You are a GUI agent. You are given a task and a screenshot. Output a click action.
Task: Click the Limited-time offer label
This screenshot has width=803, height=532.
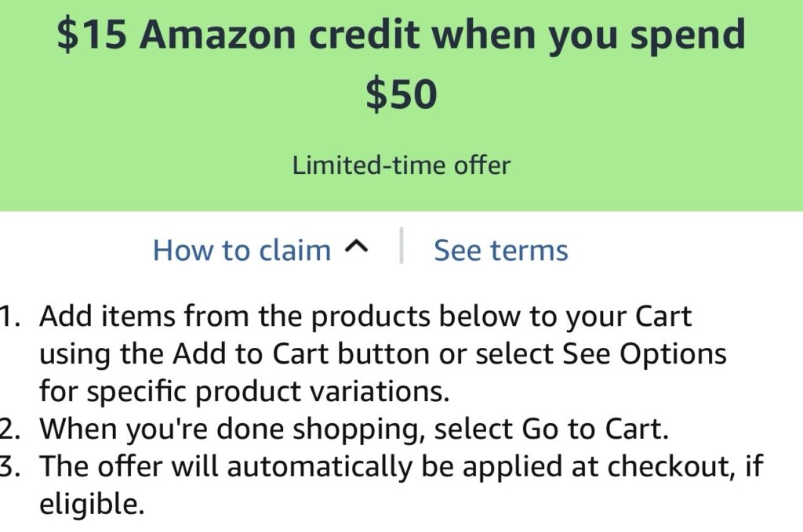click(x=401, y=165)
